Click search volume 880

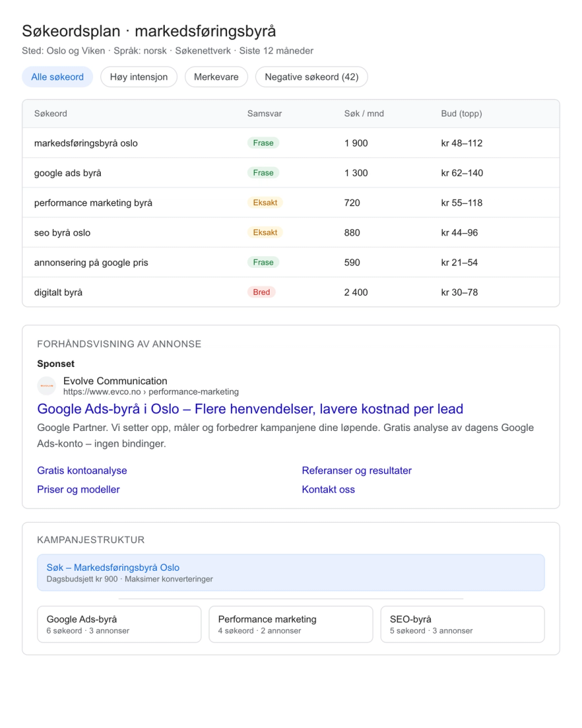(352, 232)
